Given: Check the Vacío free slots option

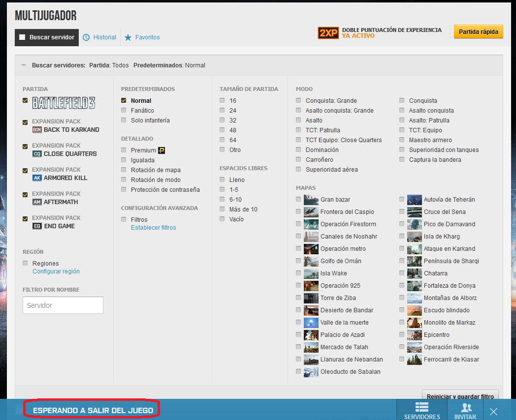Looking at the screenshot, I should (222, 219).
